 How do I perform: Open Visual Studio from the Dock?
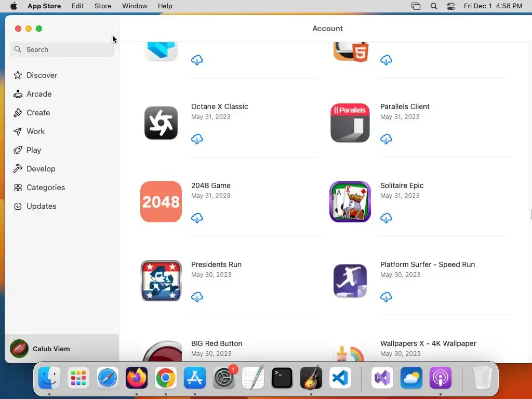click(x=382, y=378)
